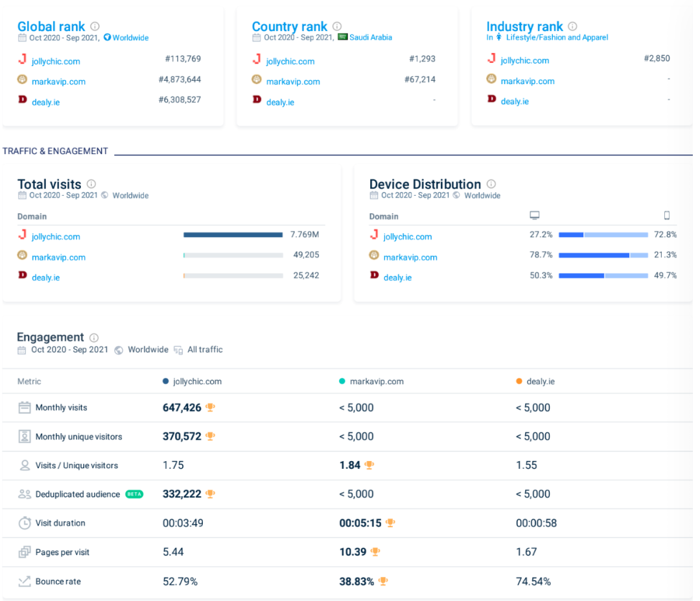Click the jollychic favicon in the Global rank card
Viewport: 700px width, 601px height.
click(x=22, y=59)
